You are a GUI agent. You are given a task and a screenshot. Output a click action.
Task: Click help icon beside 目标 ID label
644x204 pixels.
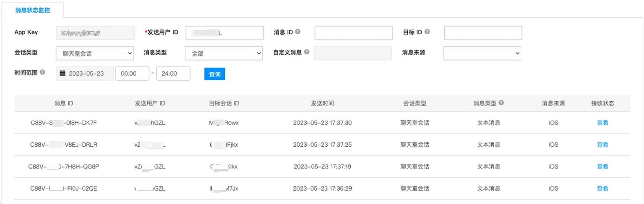[x=427, y=32]
